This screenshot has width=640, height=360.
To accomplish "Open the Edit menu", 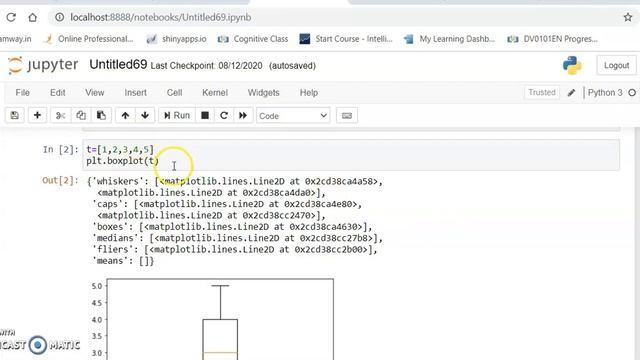I will 58,93.
